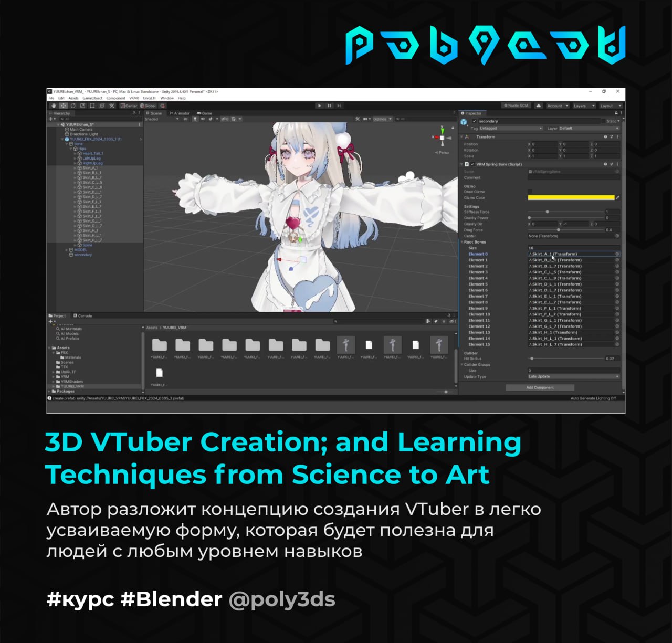Open custom editor tools wrench icon
This screenshot has height=643, width=672.
(x=112, y=106)
